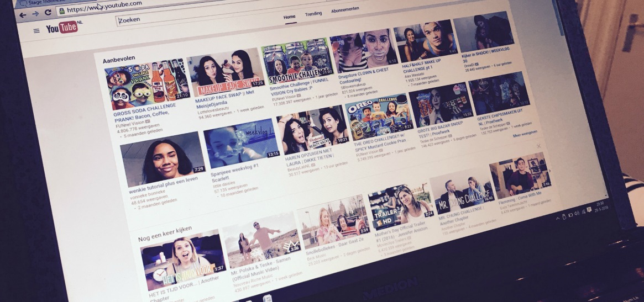The height and width of the screenshot is (302, 644).
Task: Open the GEKSTE CHIPSSMAKEN thumbnail
Action: pos(499,93)
